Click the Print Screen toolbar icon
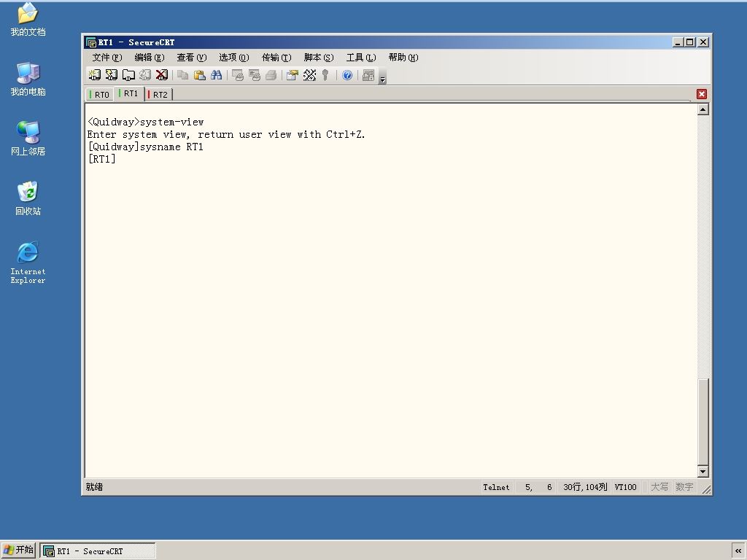This screenshot has width=747, height=560. click(x=237, y=75)
